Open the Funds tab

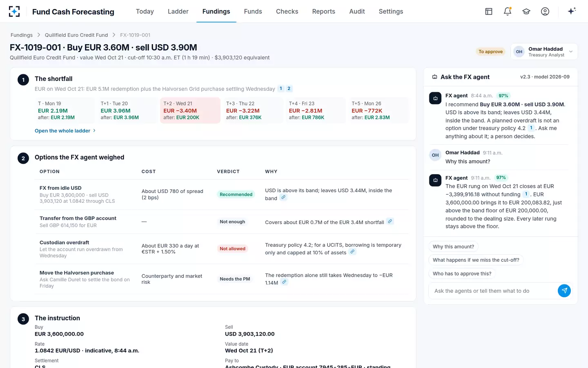(x=253, y=11)
